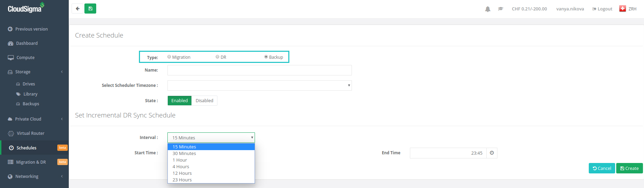
Task: Choose 23 Hours interval option
Action: click(x=211, y=180)
